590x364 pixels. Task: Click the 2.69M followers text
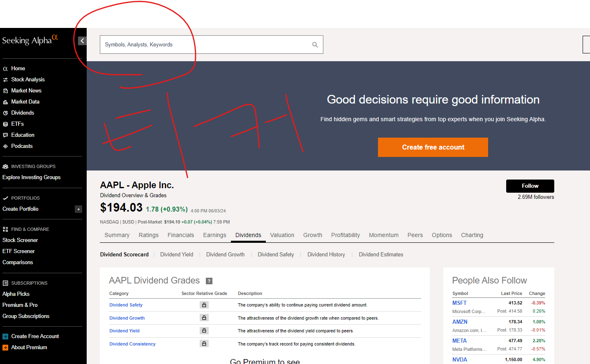click(536, 197)
